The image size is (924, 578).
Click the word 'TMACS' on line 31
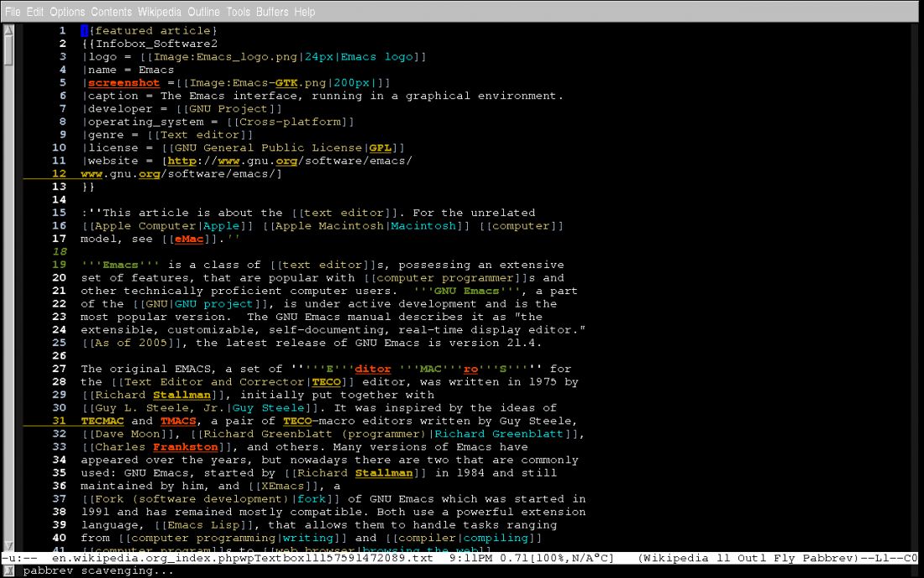click(x=178, y=421)
